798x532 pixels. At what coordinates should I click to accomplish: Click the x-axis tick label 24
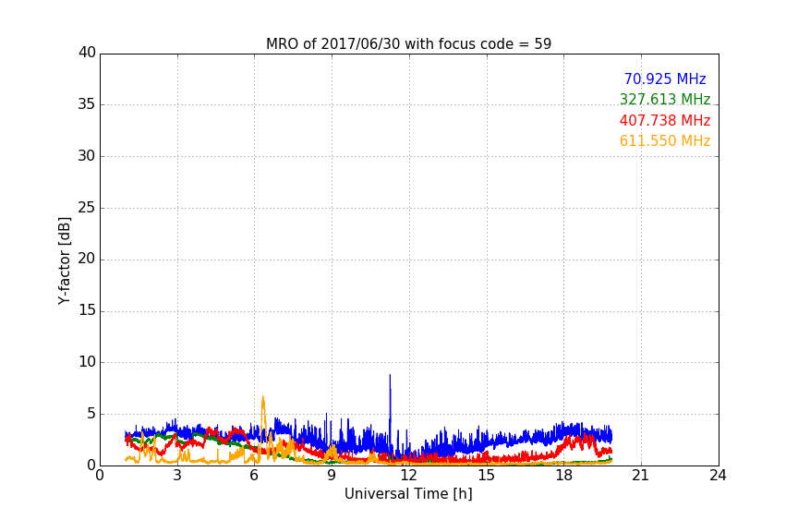(718, 476)
